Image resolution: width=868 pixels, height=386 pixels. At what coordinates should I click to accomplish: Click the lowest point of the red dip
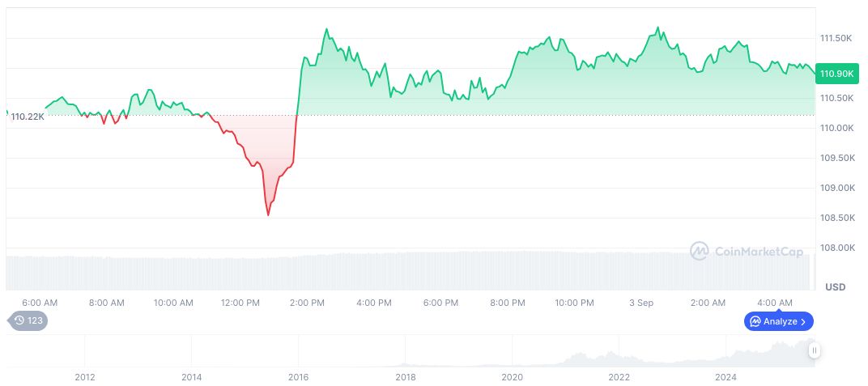point(268,215)
